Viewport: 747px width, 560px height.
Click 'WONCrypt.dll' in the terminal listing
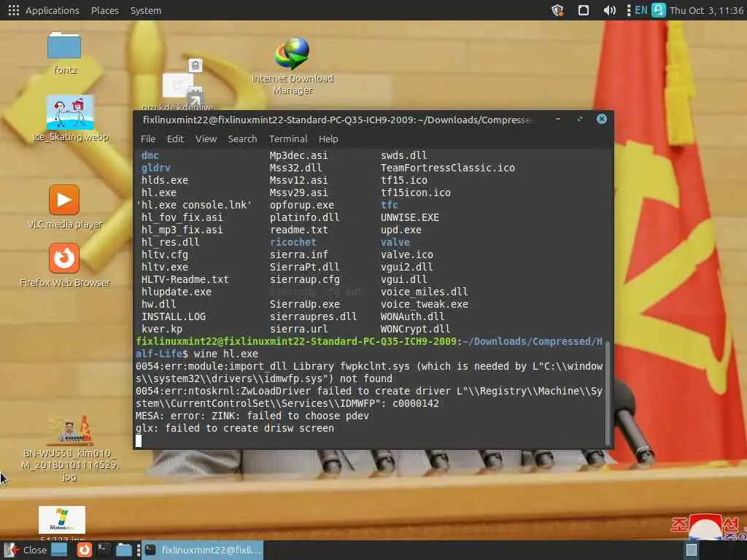point(415,329)
